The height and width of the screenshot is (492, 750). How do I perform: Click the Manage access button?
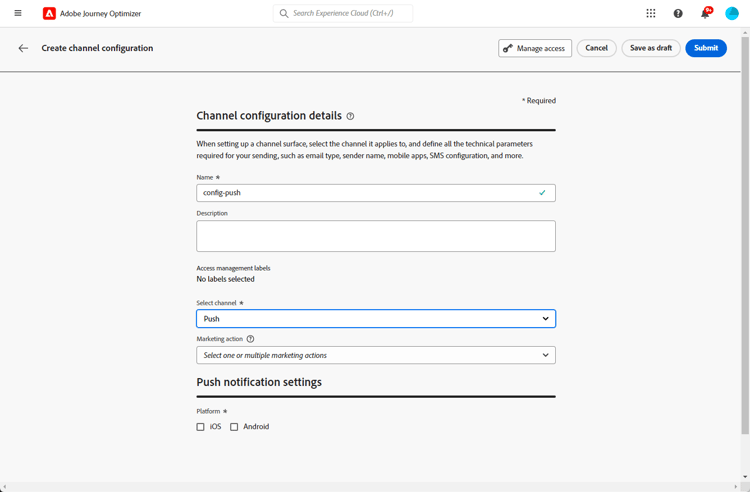click(x=535, y=48)
